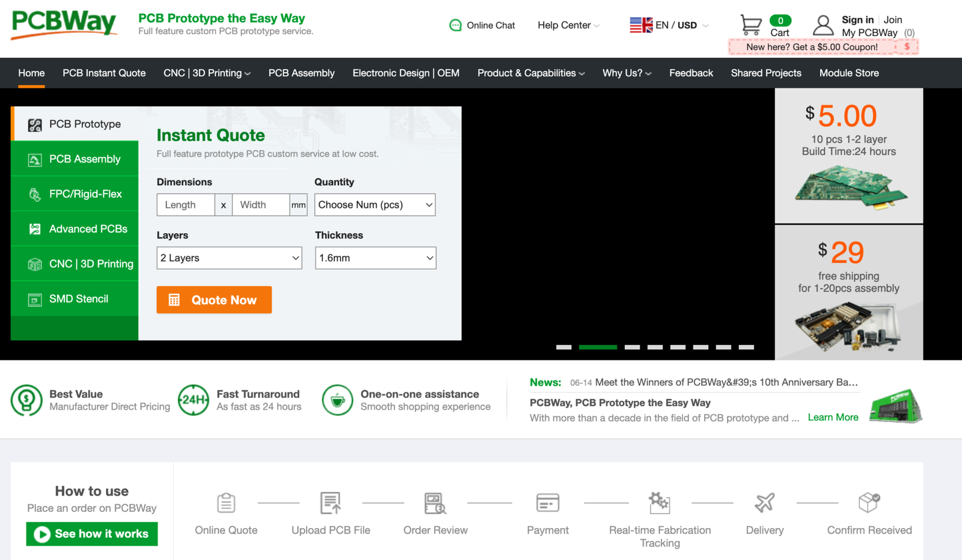The image size is (962, 560).
Task: Click the user account avatar icon
Action: pos(823,26)
